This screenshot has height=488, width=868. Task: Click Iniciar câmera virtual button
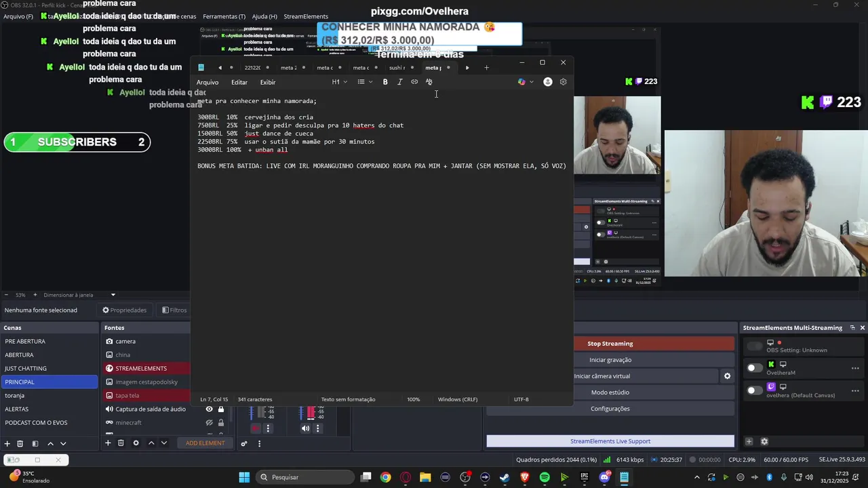tap(602, 376)
